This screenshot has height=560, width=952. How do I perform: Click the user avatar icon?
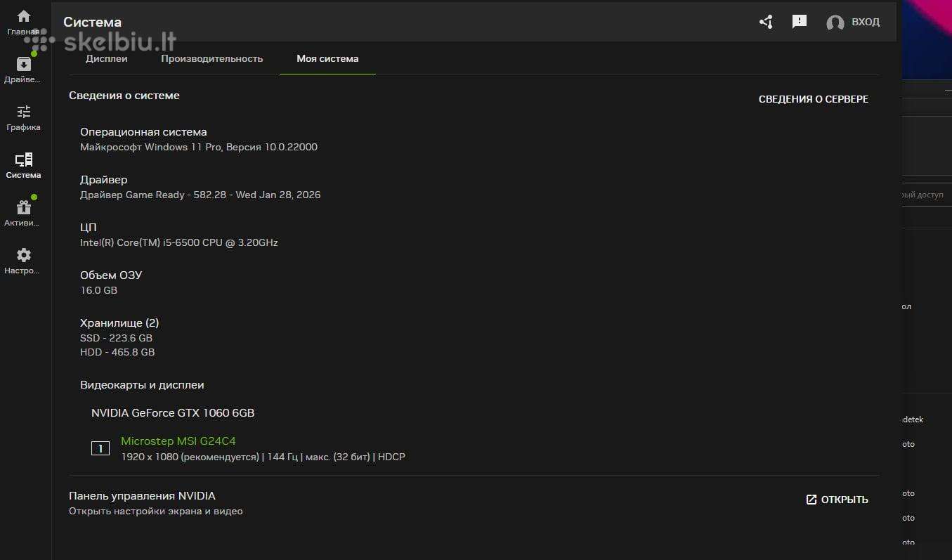(x=835, y=22)
